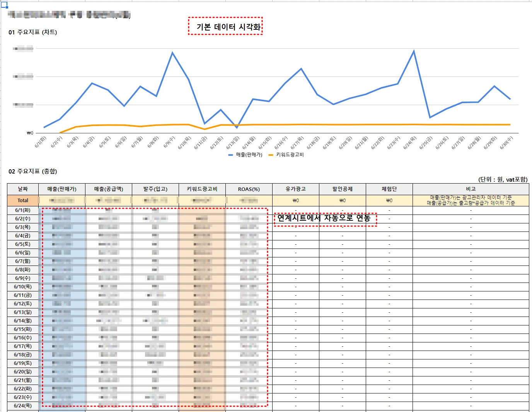Viewport: 532px width, 412px height.
Task: Select the 6/21(월) date cell in table
Action: [x=23, y=380]
